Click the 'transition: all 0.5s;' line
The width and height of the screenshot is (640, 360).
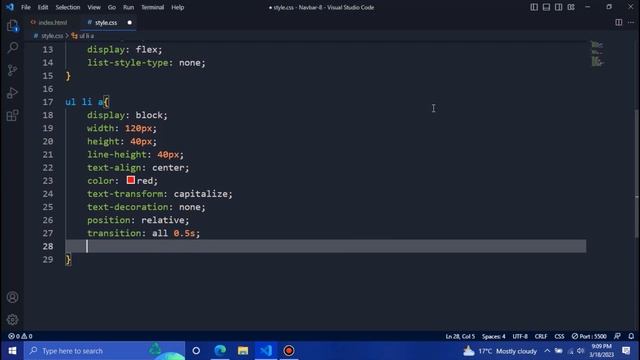coord(143,233)
